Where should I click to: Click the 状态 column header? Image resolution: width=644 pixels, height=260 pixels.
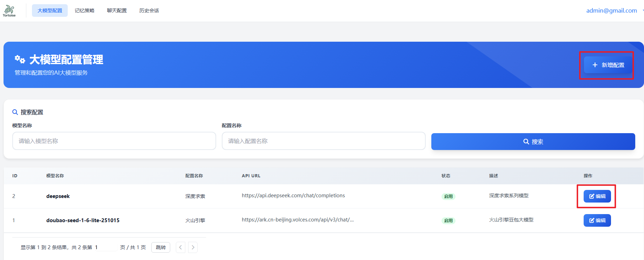[446, 176]
